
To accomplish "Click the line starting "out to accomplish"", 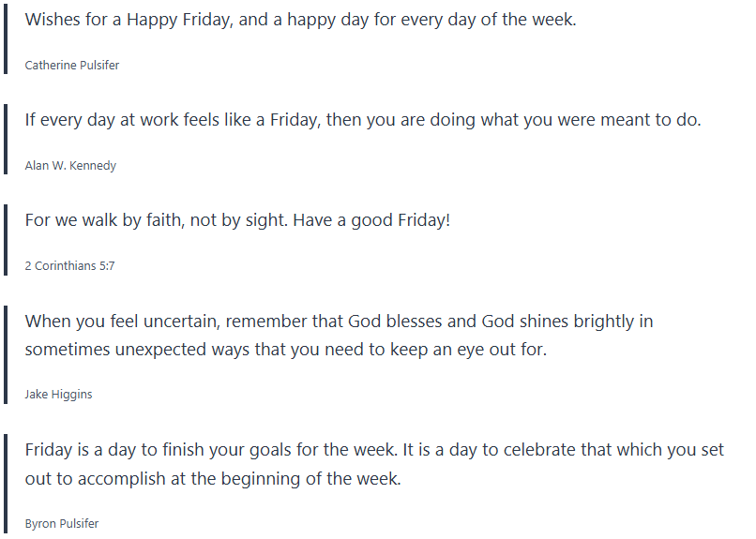I will point(213,478).
